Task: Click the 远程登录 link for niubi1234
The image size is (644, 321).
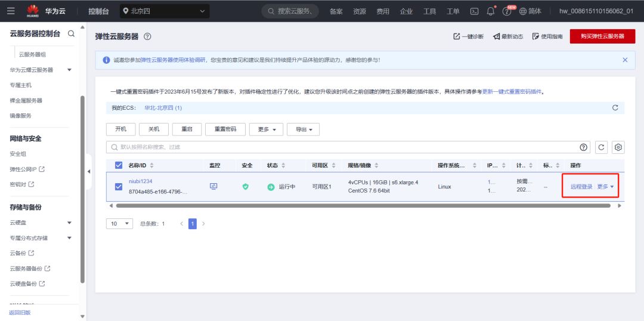Action: [x=581, y=187]
